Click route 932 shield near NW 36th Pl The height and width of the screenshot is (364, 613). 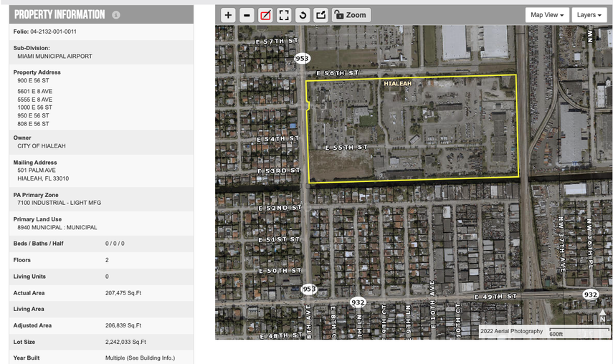[590, 294]
